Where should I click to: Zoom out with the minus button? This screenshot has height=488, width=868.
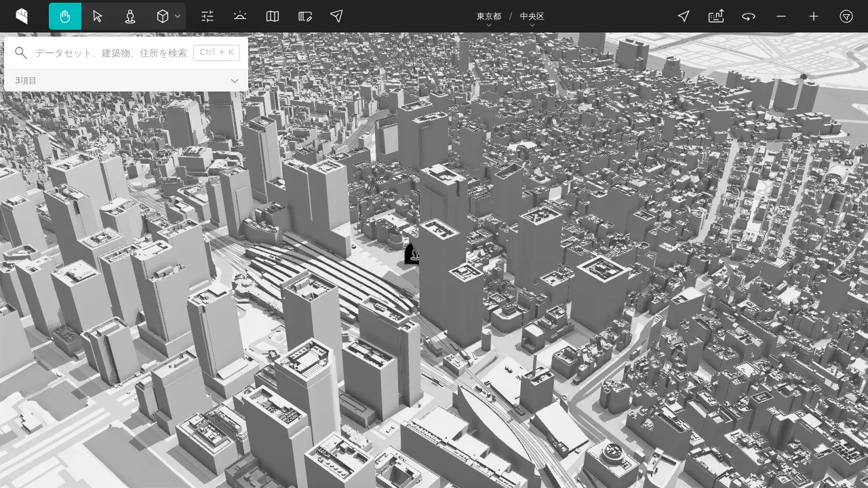point(781,16)
